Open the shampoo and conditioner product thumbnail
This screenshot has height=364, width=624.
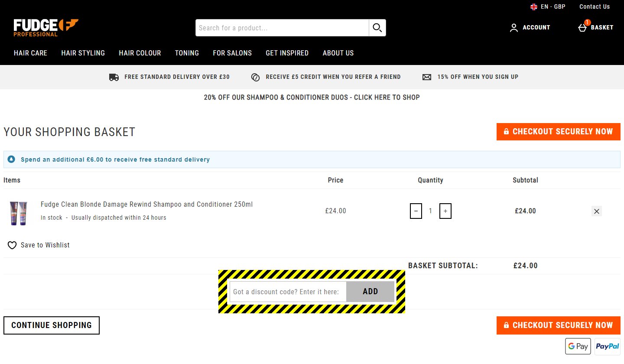click(x=19, y=212)
